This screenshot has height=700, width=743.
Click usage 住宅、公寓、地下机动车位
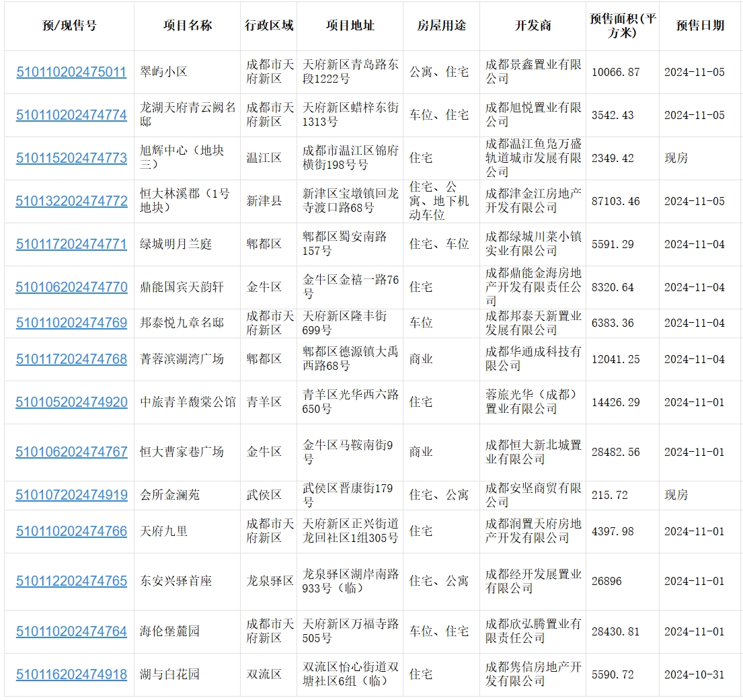point(439,201)
